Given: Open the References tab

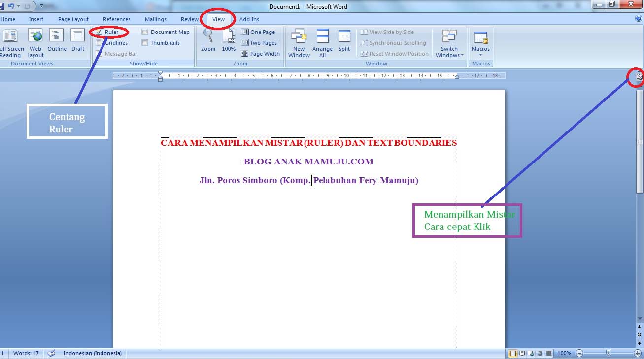Looking at the screenshot, I should click(117, 19).
